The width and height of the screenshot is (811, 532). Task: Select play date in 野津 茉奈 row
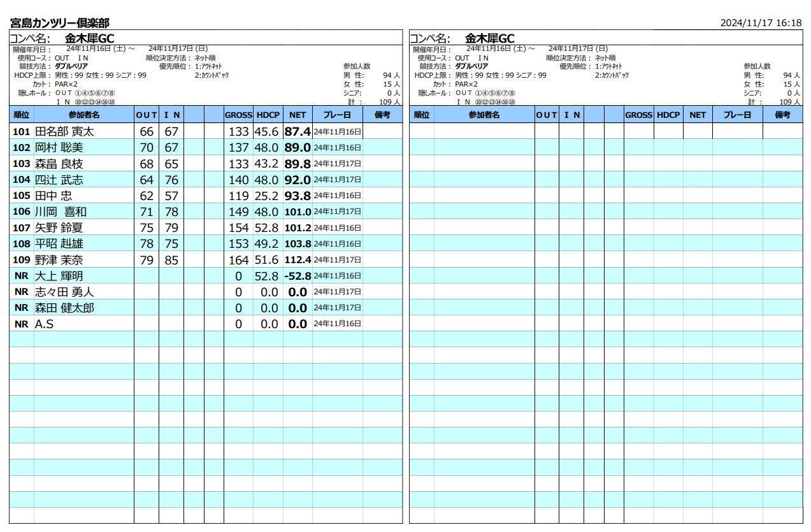[338, 260]
